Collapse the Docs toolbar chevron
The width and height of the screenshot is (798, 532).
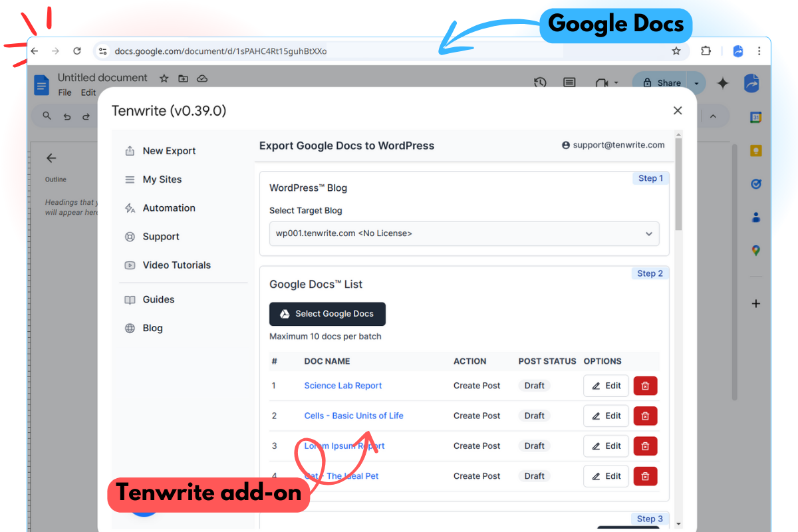713,116
